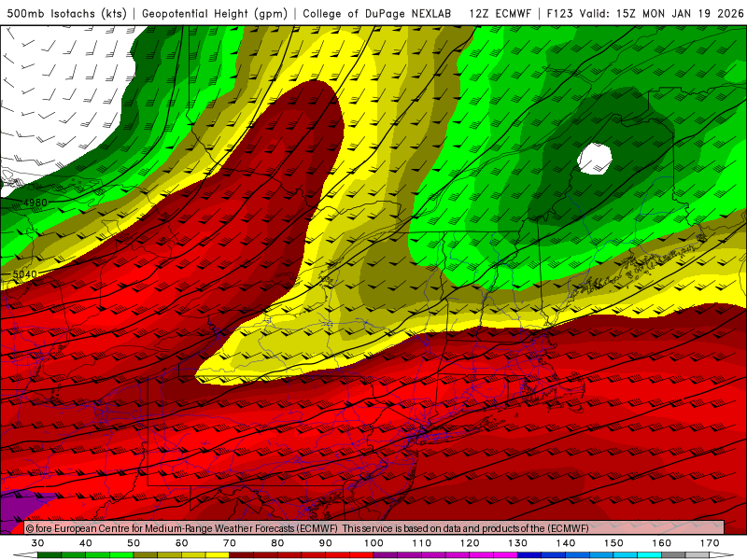747x560 pixels.
Task: Select the dark blue swatch right of 130
Action: point(529,555)
